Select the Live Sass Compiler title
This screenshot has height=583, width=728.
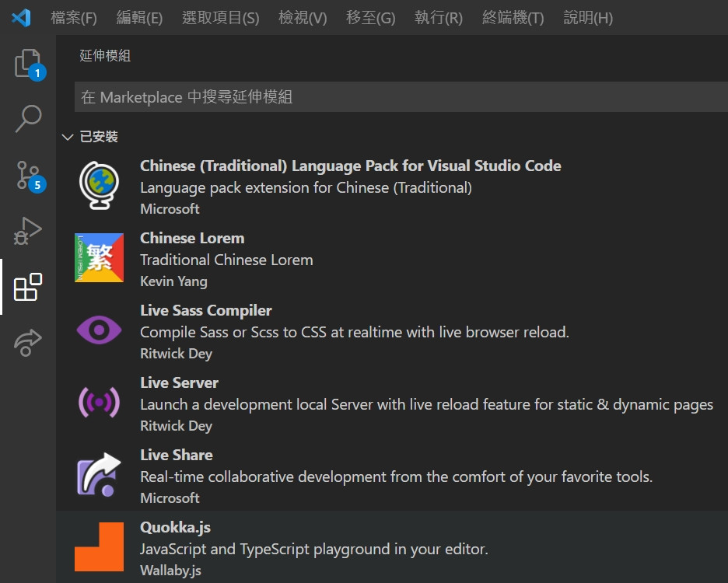pos(206,310)
